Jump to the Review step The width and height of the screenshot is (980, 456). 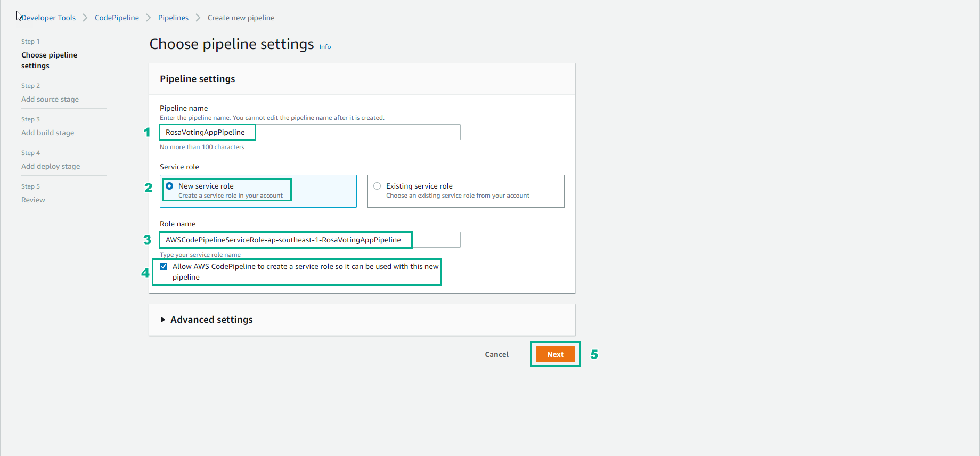click(33, 200)
